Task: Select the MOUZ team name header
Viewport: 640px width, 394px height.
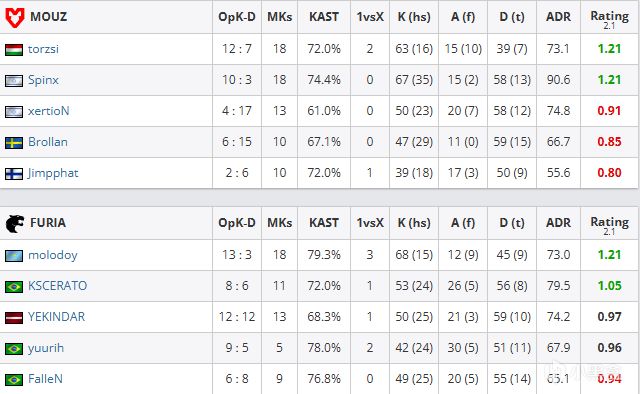Action: coord(48,17)
